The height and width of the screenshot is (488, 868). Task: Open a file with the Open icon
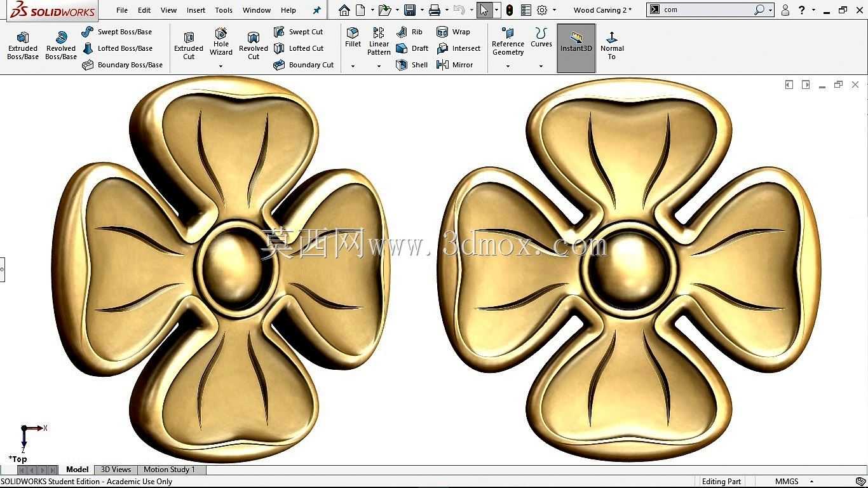click(x=384, y=10)
